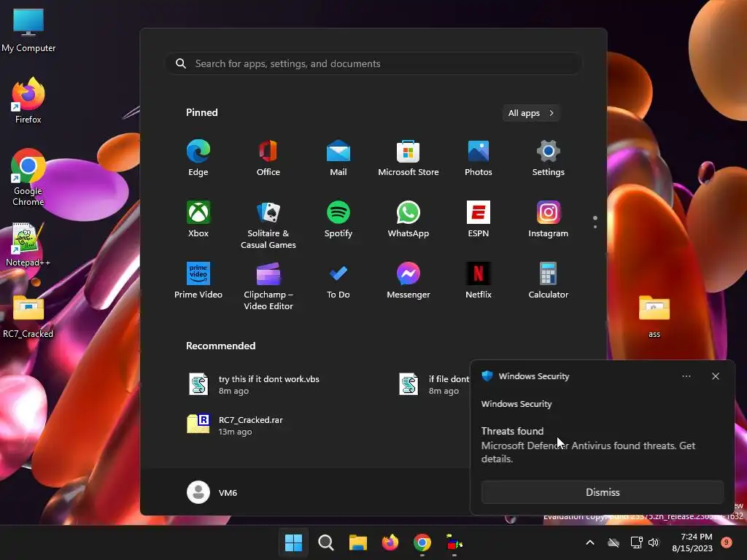This screenshot has height=560, width=747.
Task: Open Messenger
Action: pos(409,281)
